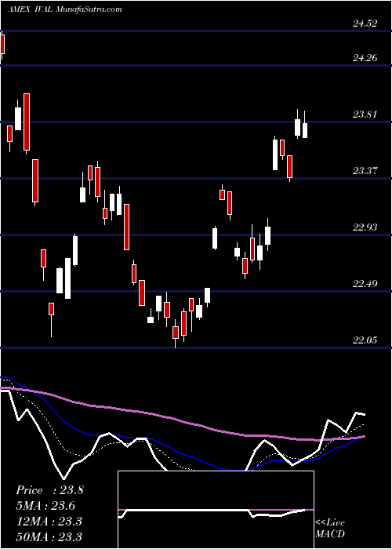Click the 5MA : 23.6 readout

coord(45,506)
